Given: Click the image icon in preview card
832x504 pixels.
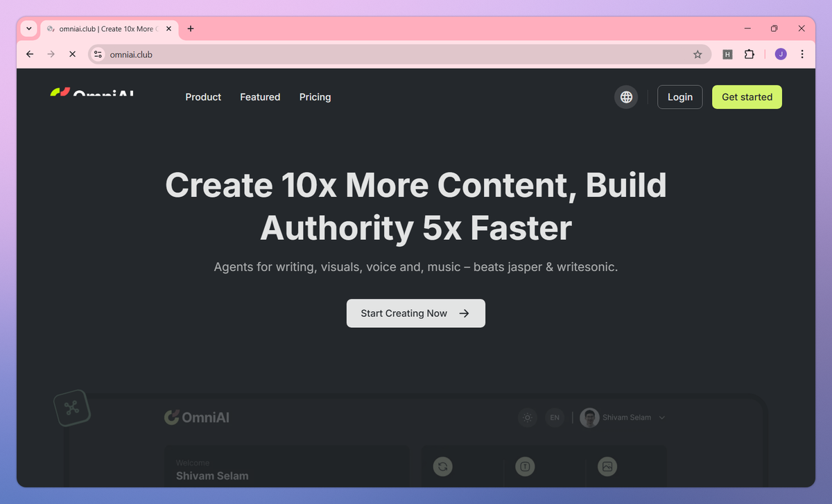Looking at the screenshot, I should point(607,467).
